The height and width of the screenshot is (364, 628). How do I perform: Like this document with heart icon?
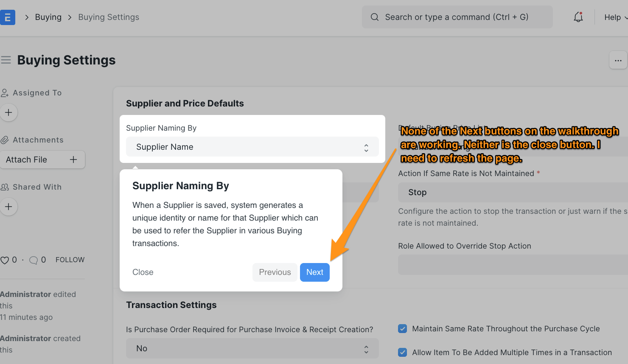click(x=5, y=260)
